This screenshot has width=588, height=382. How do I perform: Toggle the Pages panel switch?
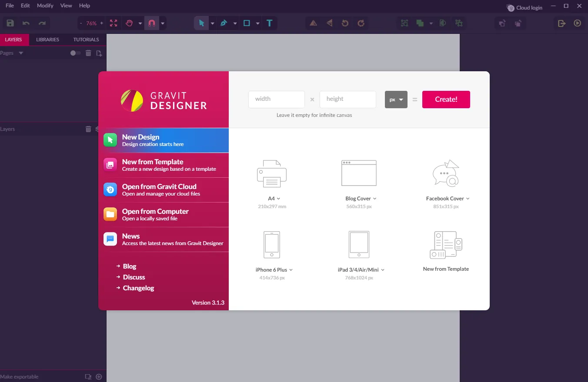coord(75,53)
